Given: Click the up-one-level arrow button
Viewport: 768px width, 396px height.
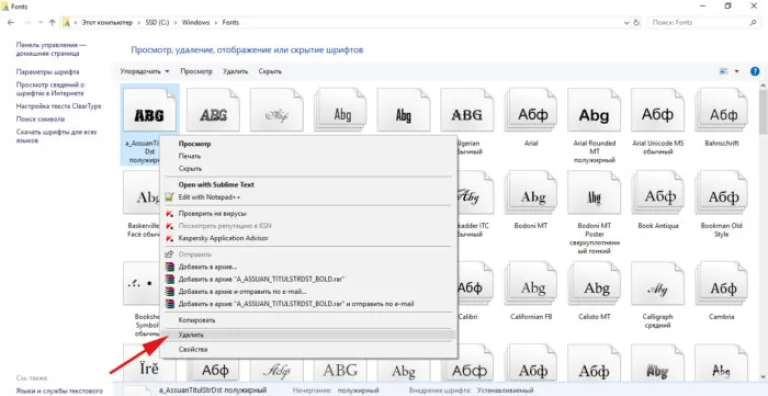Looking at the screenshot, I should tap(52, 23).
